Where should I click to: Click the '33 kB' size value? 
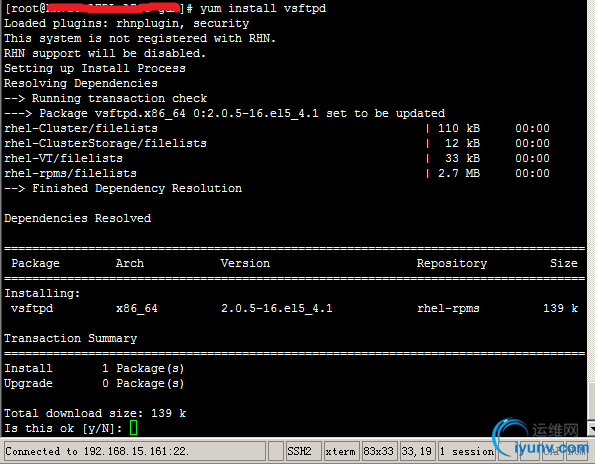click(x=463, y=158)
